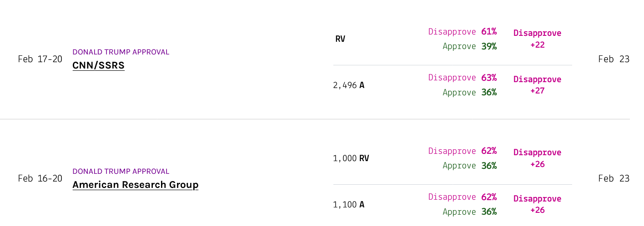
Task: Click the RV label in CNN/SSRS row
Action: (340, 39)
